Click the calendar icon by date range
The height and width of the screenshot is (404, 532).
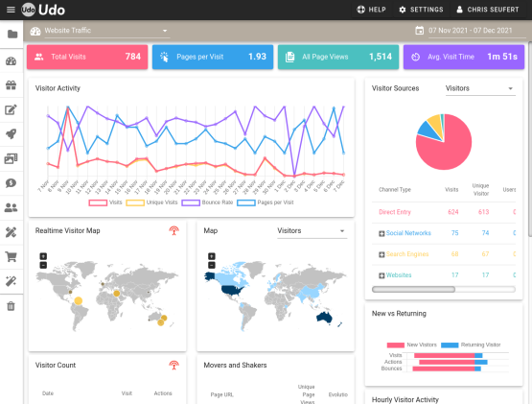[x=419, y=31]
